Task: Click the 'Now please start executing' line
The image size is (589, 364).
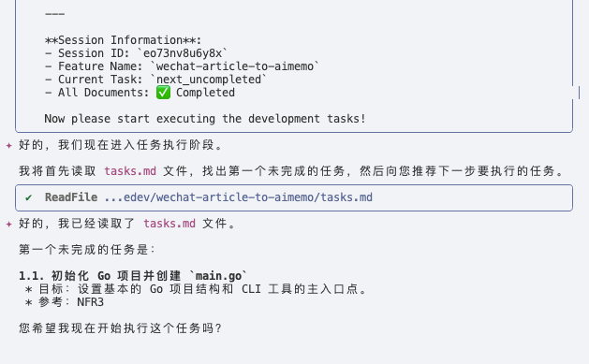Action: click(x=205, y=119)
